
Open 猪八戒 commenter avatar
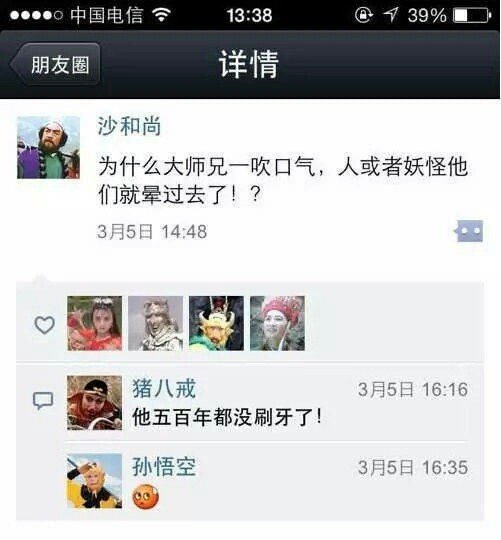[95, 403]
